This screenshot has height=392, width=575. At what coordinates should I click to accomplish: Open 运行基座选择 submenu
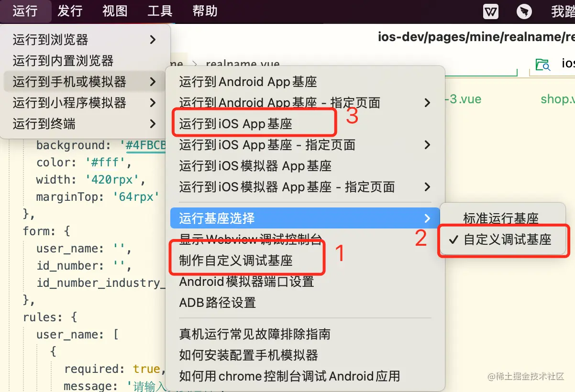coord(305,218)
